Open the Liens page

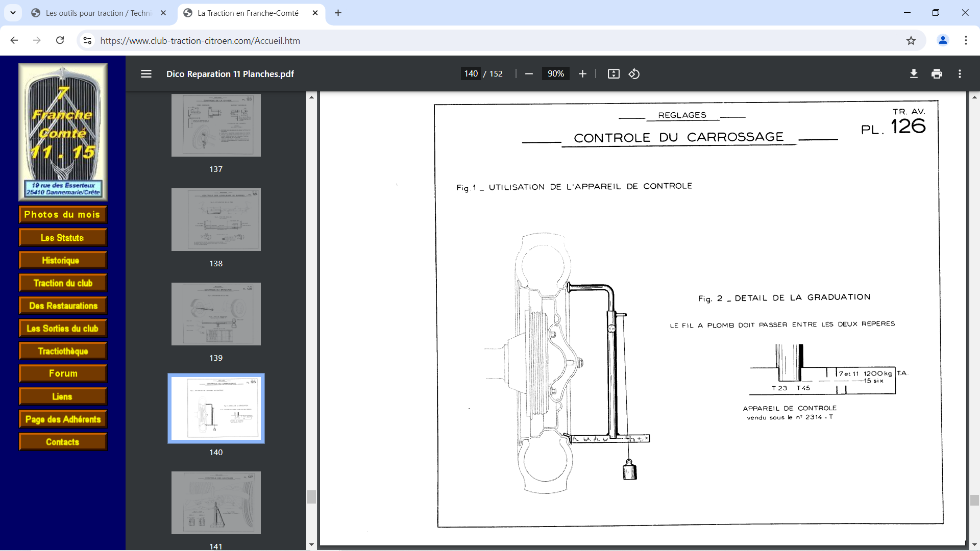pos(63,396)
